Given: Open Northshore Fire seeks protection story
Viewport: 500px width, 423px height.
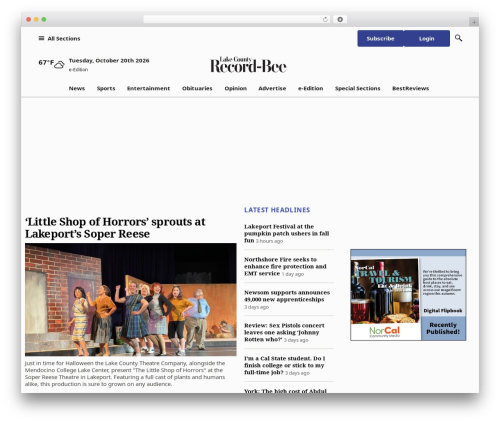Looking at the screenshot, I should (285, 266).
